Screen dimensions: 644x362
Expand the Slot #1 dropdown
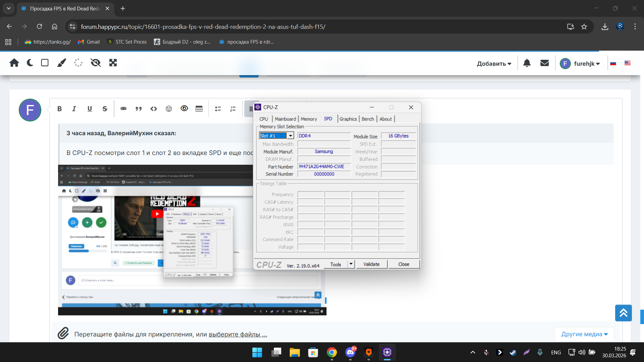click(291, 136)
